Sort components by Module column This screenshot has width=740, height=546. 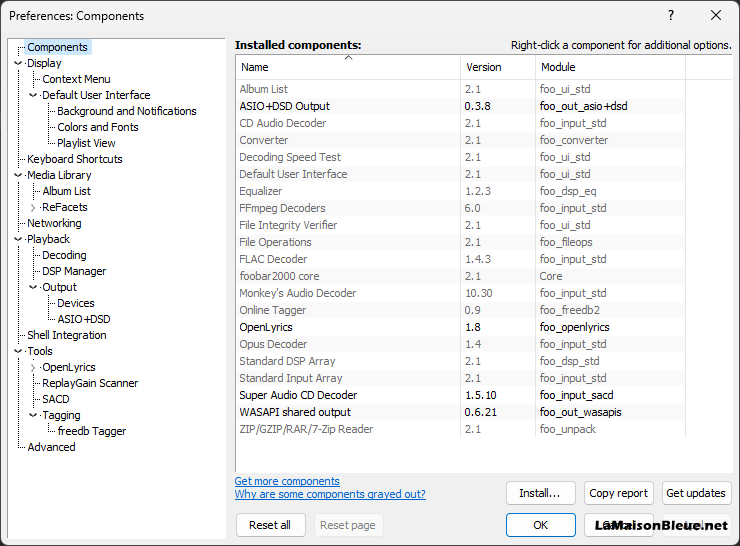610,67
